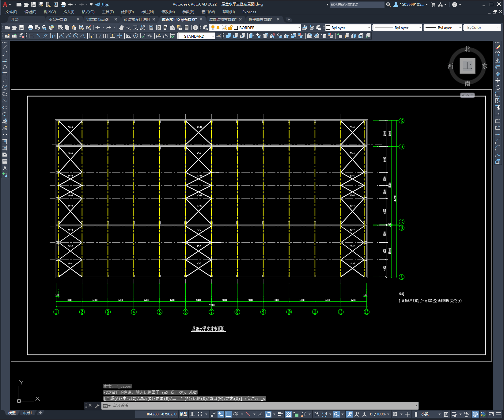This screenshot has height=420, width=504.
Task: Activate the Pan hand tool
Action: pos(121,28)
